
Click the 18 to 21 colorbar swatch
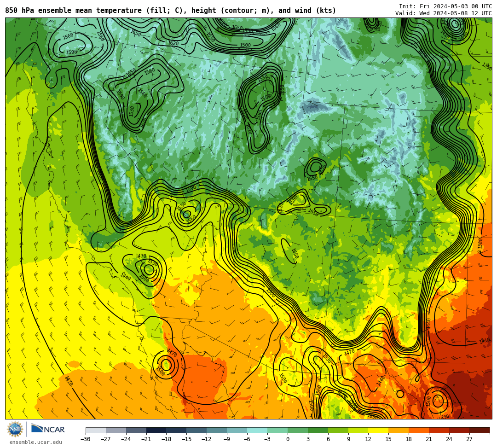coord(419,430)
